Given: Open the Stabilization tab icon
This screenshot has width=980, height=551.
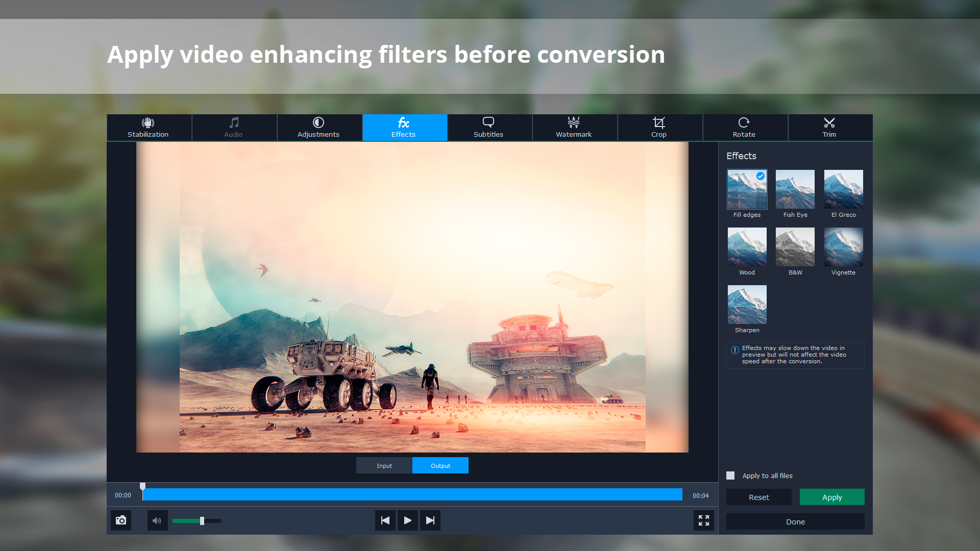Looking at the screenshot, I should point(148,122).
